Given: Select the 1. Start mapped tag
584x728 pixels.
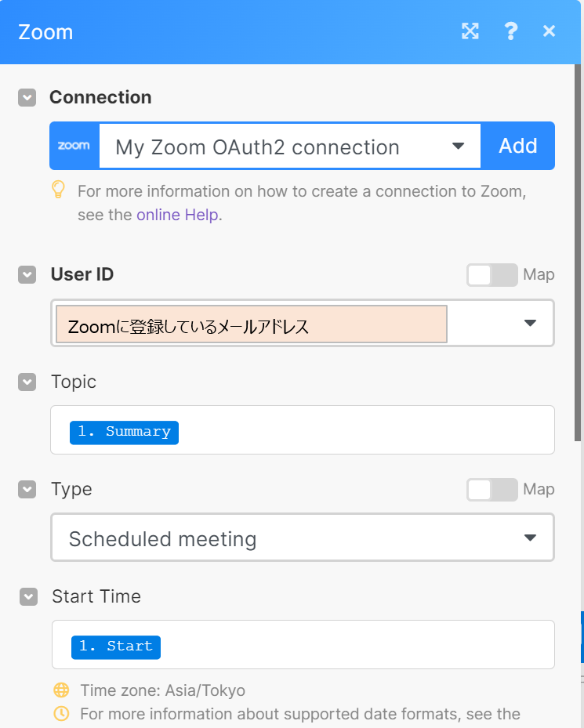Looking at the screenshot, I should (116, 647).
